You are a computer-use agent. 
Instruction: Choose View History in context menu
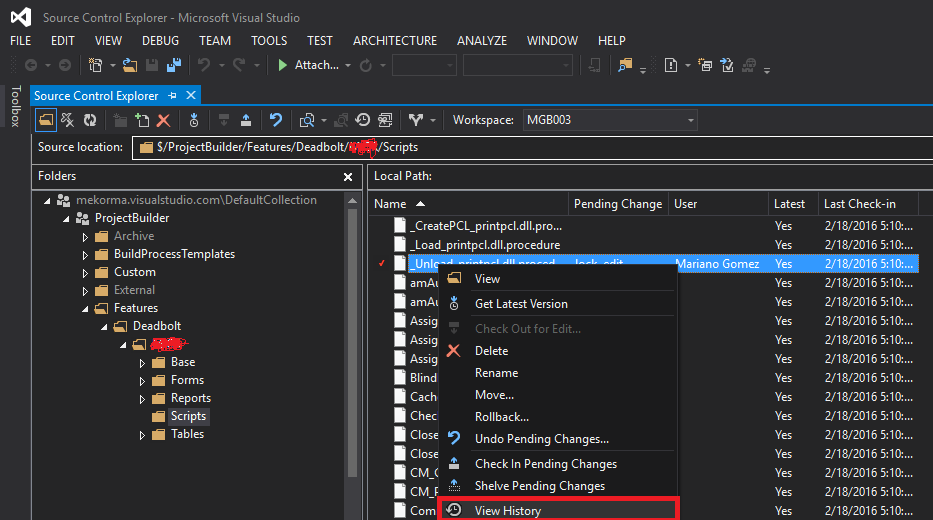coord(558,510)
